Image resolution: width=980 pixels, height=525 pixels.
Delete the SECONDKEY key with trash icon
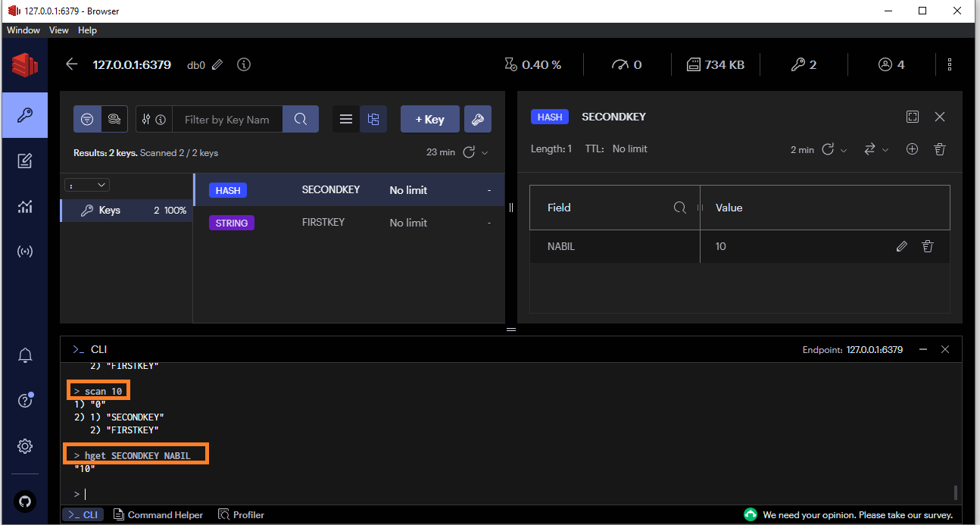(939, 149)
